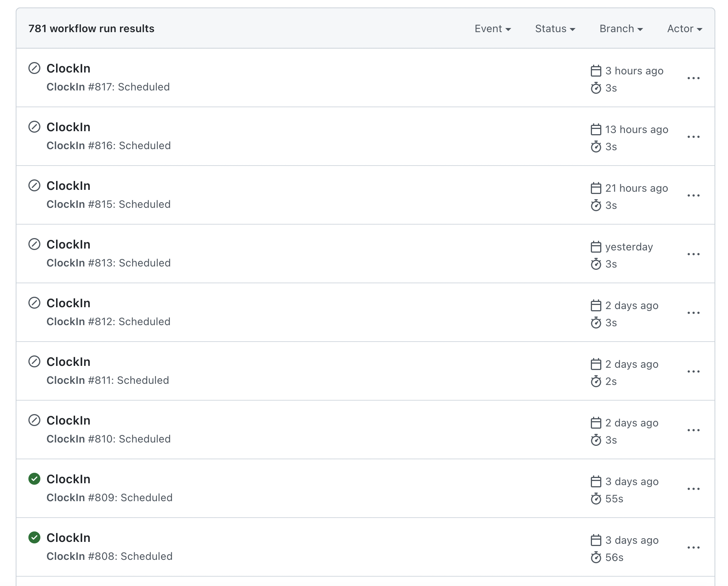Viewport: 728px width, 586px height.
Task: Click the cancelled status icon for run #812
Action: click(x=34, y=303)
